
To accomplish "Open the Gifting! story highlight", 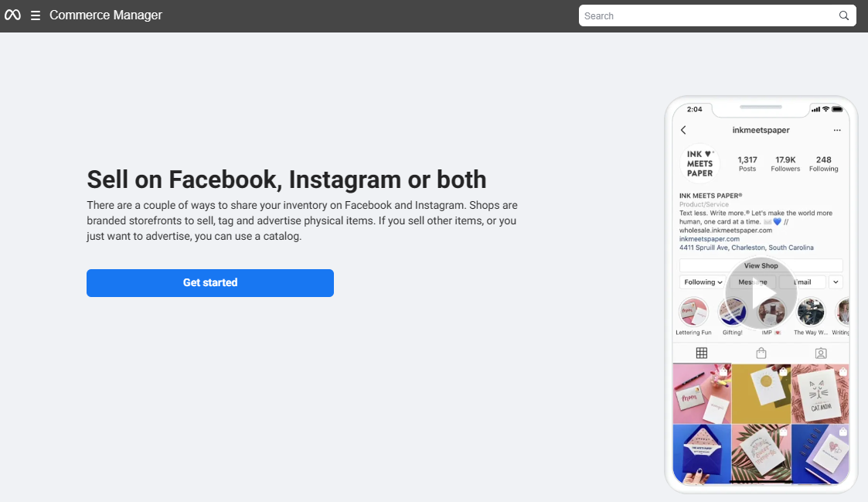I will (x=731, y=312).
